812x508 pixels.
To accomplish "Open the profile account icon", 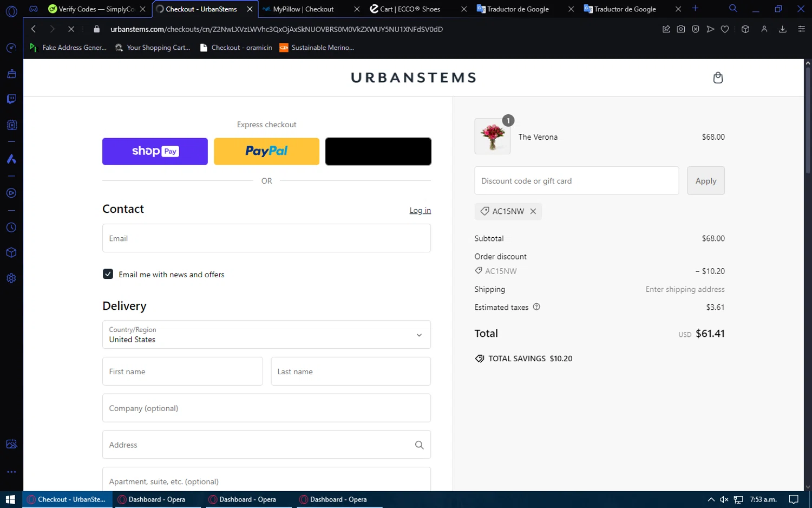I will click(x=764, y=29).
